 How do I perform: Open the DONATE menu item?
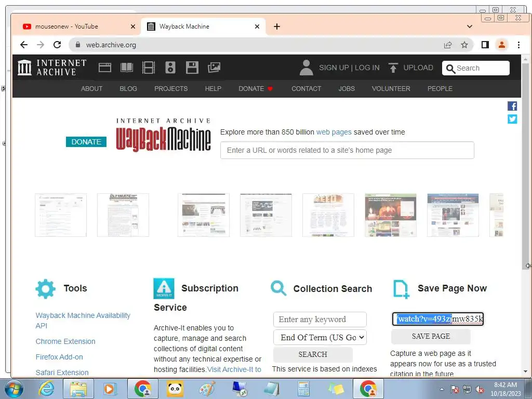(256, 88)
